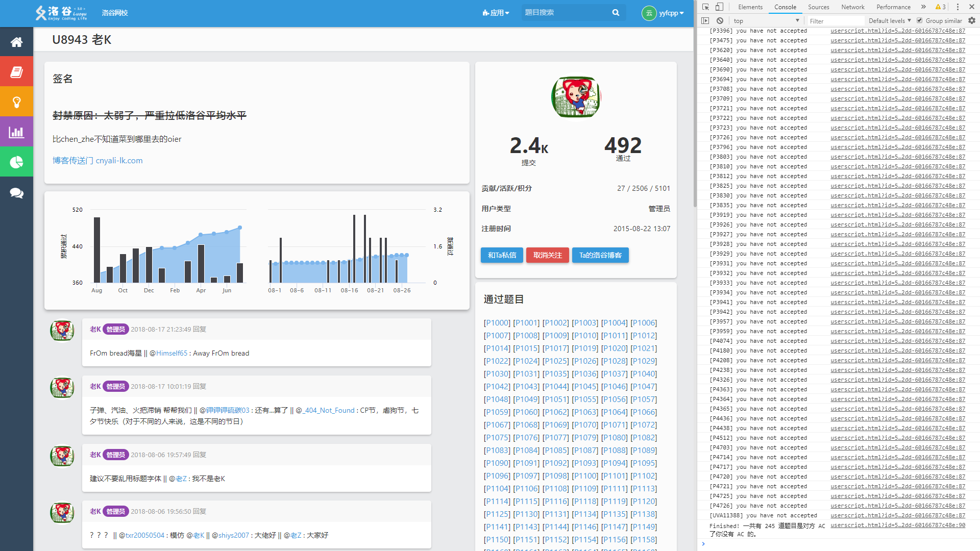Open the 应用 dropdown menu
This screenshot has height=551, width=980.
point(496,13)
